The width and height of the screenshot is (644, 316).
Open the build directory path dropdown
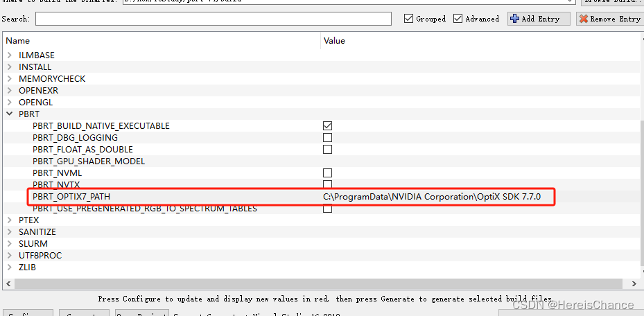[570, 1]
